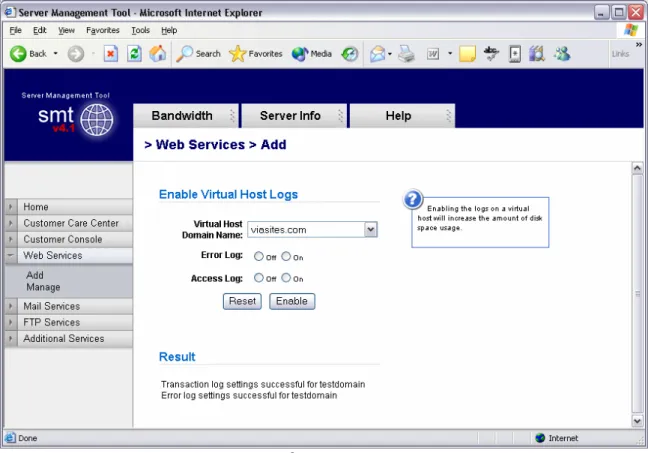
Task: Click the Messenger people icon
Action: tap(562, 54)
